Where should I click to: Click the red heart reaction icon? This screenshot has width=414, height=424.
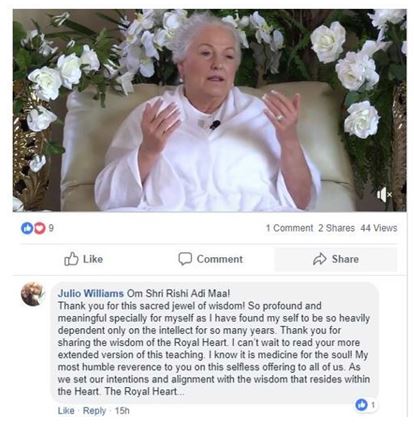click(40, 228)
